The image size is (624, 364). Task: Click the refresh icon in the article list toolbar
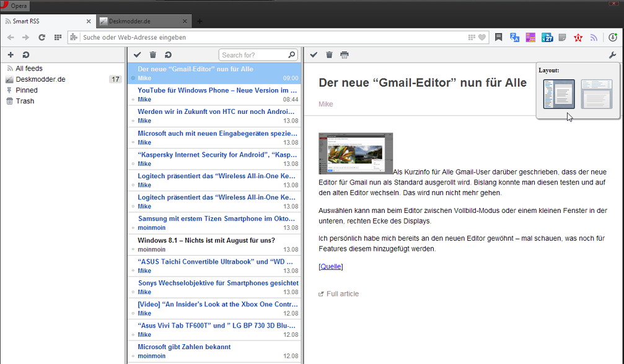pos(168,55)
